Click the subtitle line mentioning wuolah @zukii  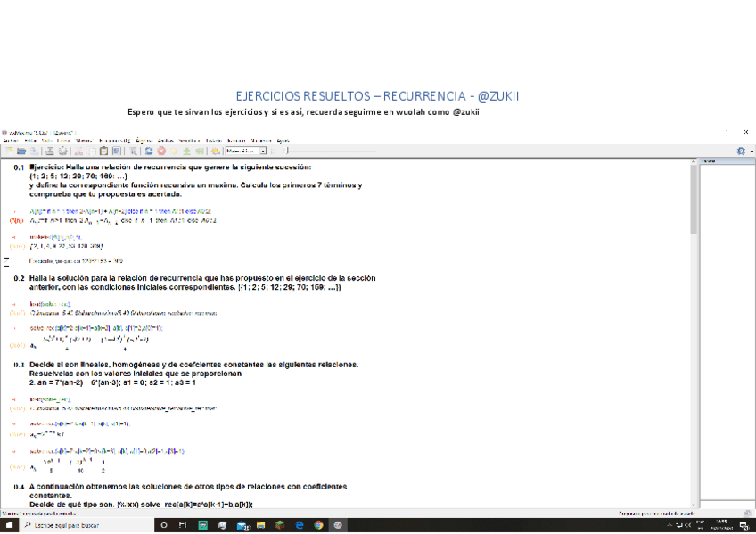[x=303, y=112]
